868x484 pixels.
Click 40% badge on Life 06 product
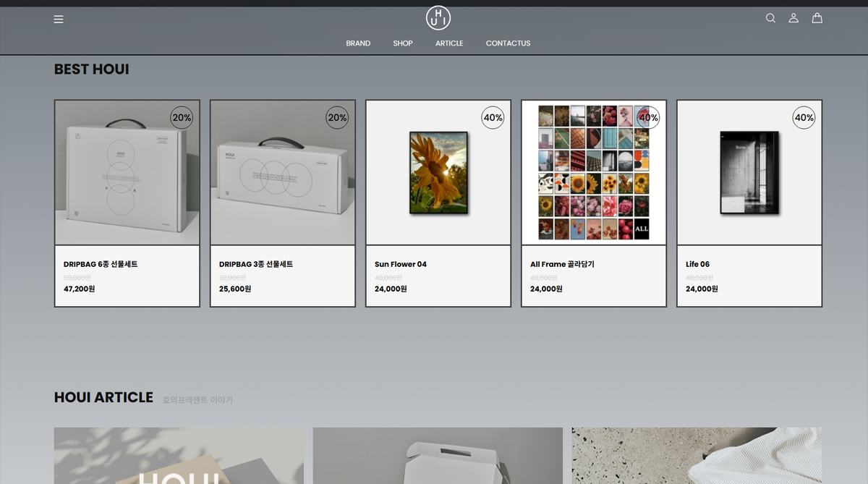click(804, 118)
